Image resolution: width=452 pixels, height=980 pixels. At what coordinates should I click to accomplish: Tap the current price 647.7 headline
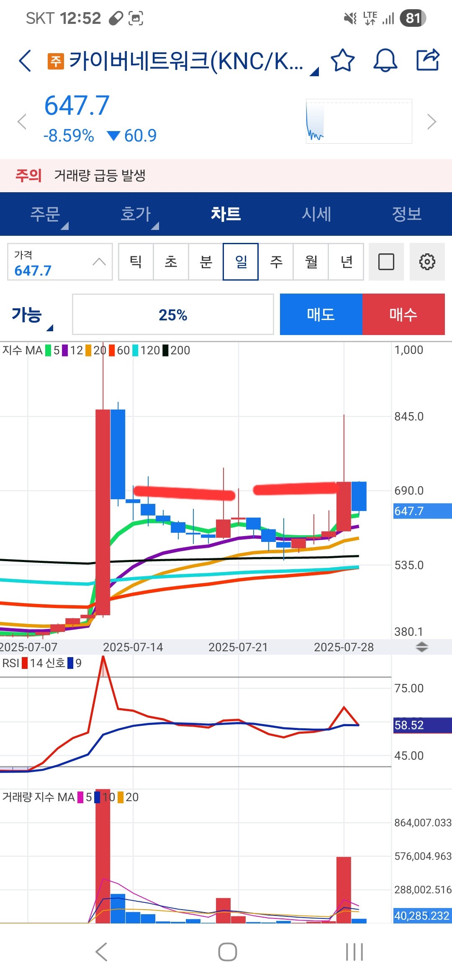pos(77,105)
